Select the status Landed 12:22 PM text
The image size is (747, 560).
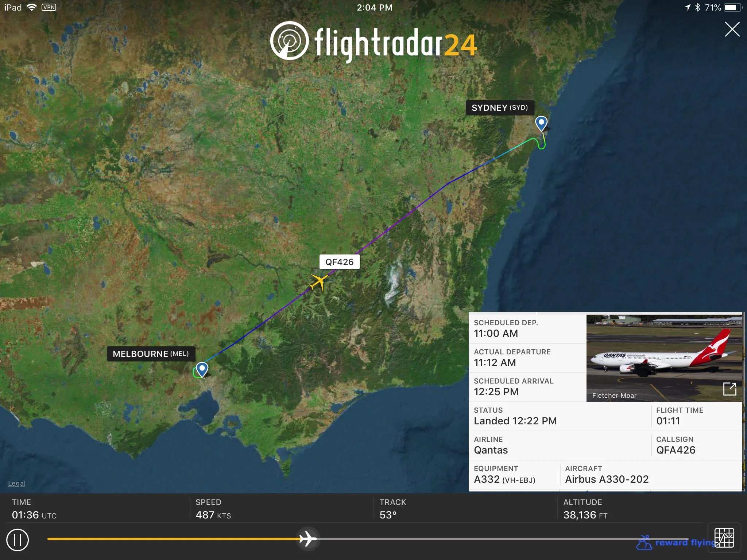(515, 421)
